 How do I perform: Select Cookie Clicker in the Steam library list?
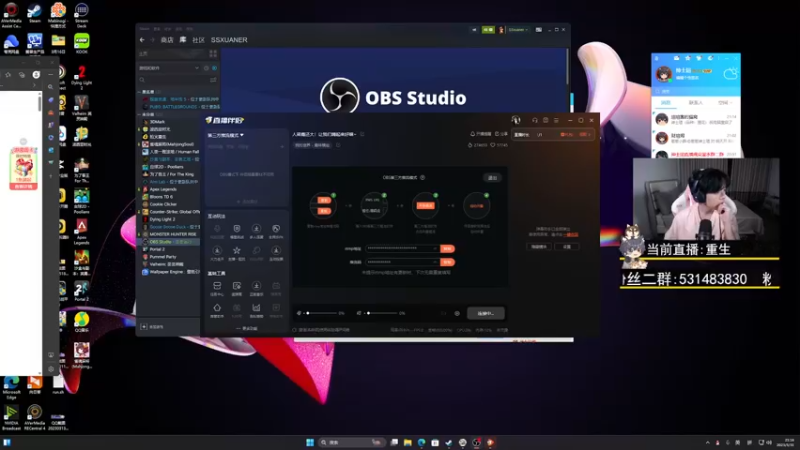click(x=163, y=204)
